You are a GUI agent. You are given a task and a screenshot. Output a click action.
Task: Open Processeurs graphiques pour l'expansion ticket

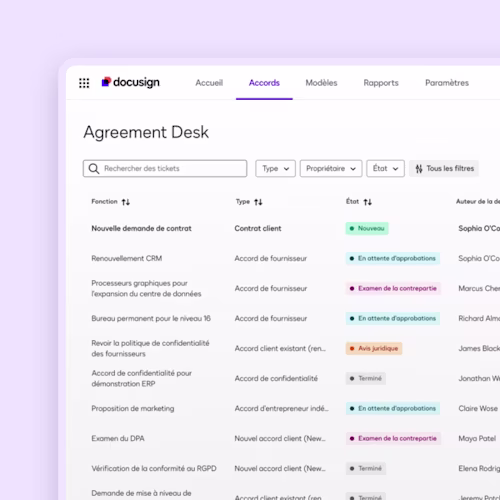[x=146, y=288]
